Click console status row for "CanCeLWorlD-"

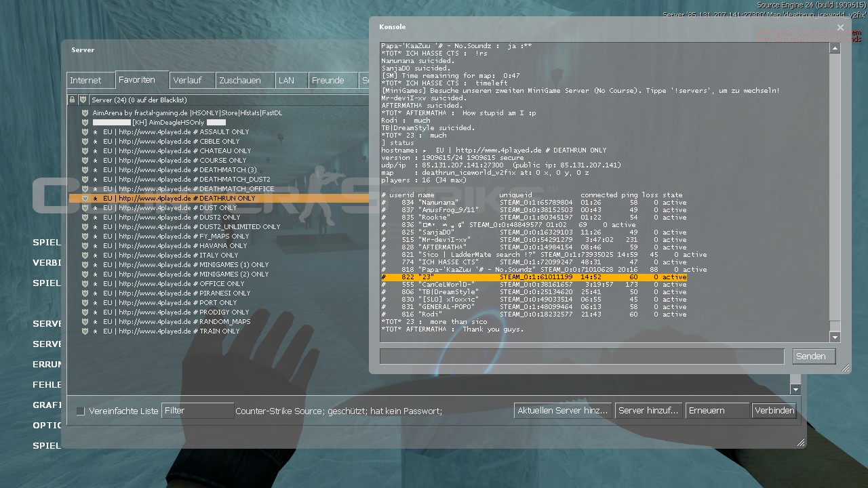534,285
